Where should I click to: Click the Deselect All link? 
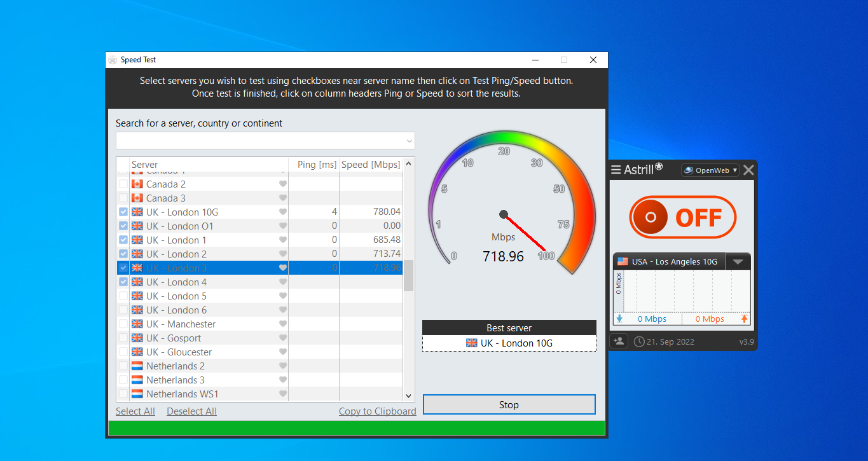pyautogui.click(x=191, y=411)
